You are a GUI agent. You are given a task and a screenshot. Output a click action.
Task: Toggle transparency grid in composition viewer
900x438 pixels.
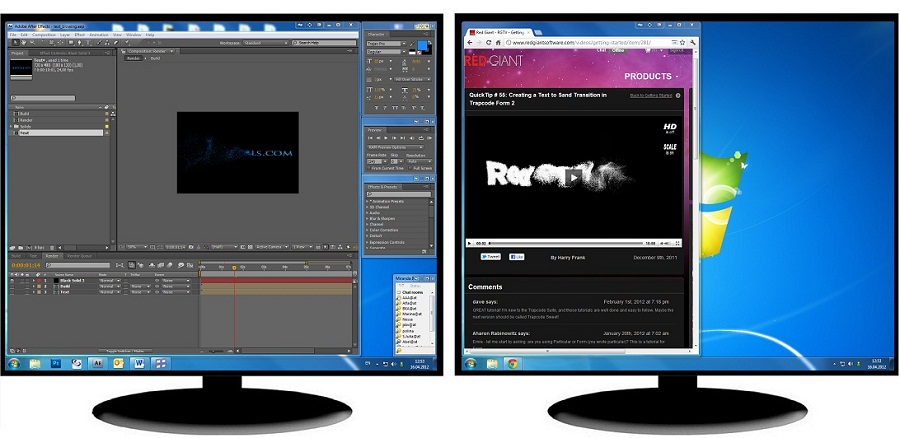click(250, 247)
